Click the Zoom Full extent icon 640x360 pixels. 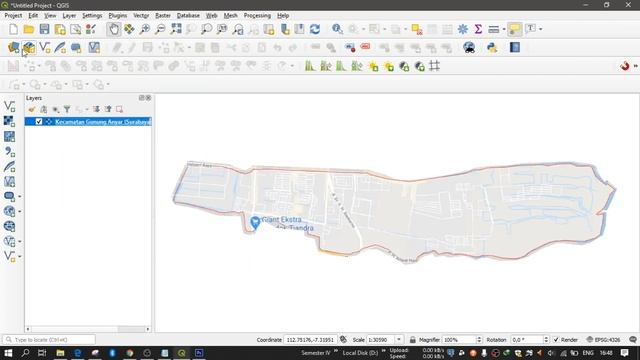(176, 29)
